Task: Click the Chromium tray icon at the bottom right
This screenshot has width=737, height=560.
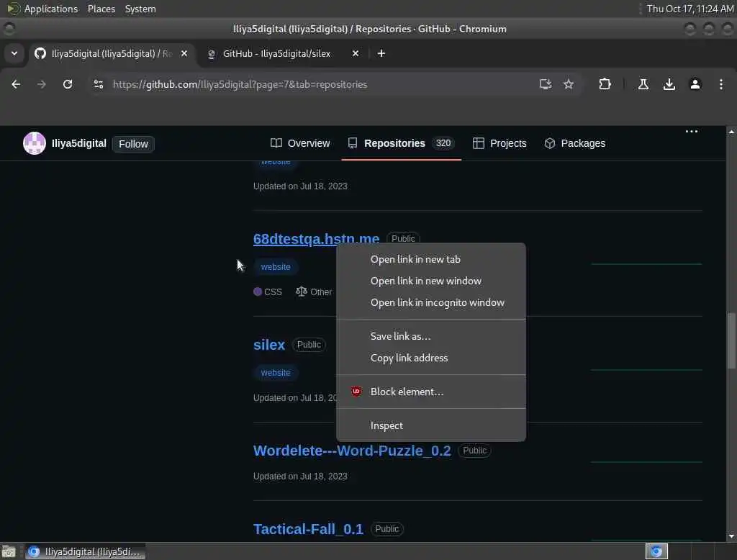Action: pyautogui.click(x=656, y=551)
